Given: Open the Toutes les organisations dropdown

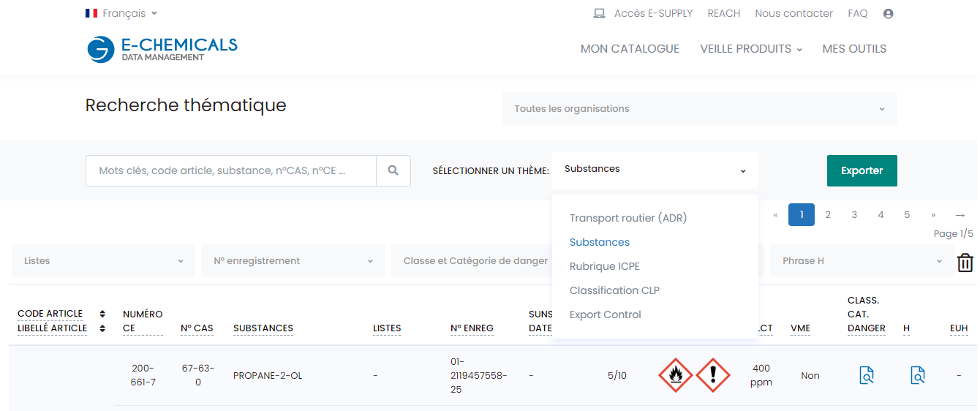Looking at the screenshot, I should pyautogui.click(x=699, y=109).
